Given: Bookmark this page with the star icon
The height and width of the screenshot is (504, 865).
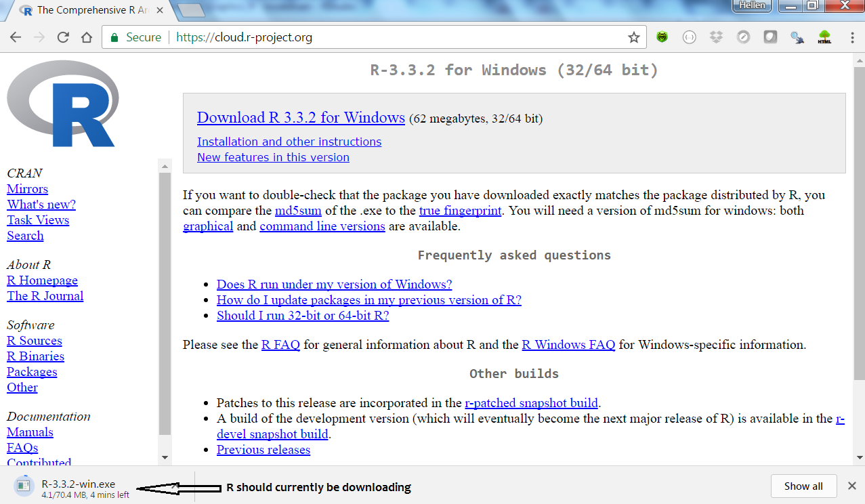Looking at the screenshot, I should [633, 38].
